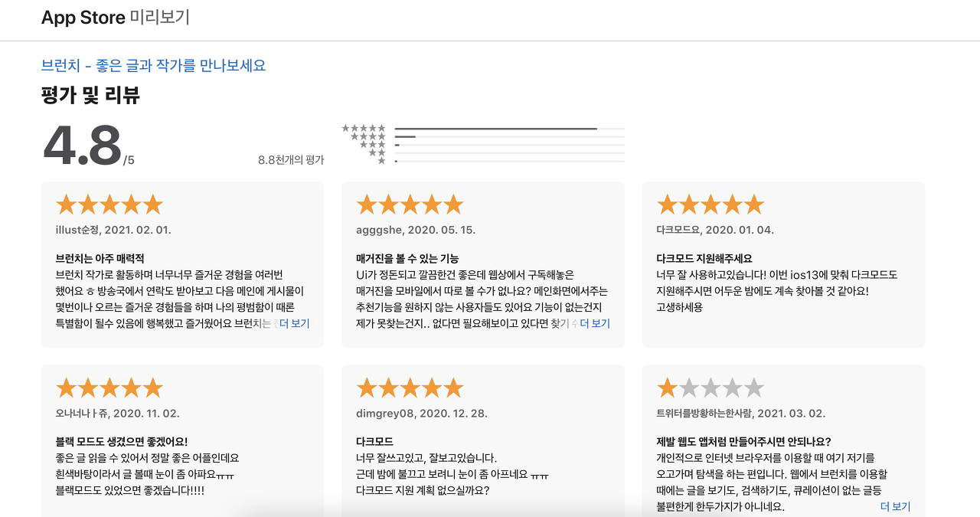Expand illust순정 review with 더 보기

295,324
